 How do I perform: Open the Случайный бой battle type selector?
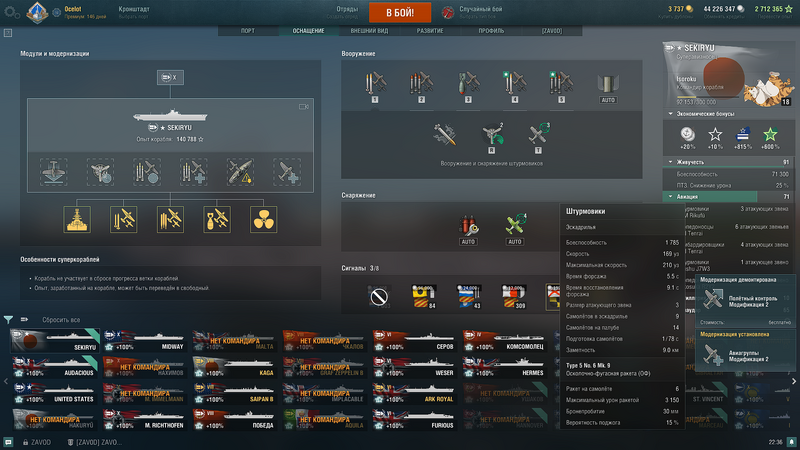click(472, 12)
